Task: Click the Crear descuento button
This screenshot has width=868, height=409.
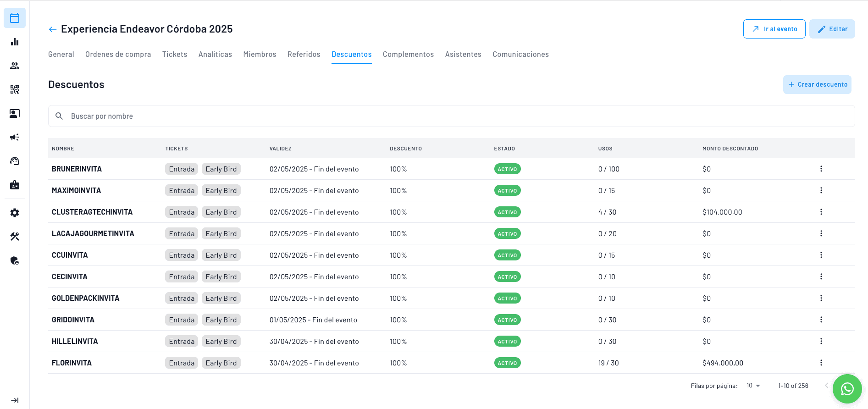Action: tap(817, 84)
